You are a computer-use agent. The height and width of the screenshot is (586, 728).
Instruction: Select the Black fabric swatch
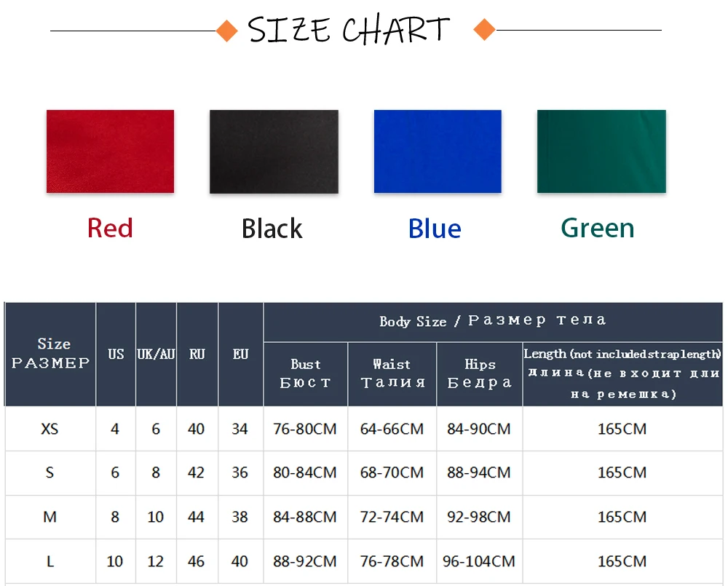coord(274,151)
